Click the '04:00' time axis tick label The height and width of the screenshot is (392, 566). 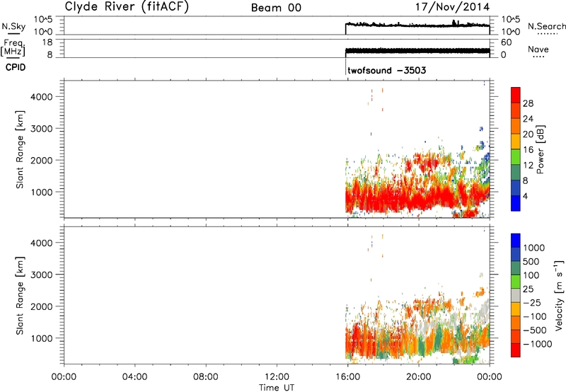(x=135, y=376)
